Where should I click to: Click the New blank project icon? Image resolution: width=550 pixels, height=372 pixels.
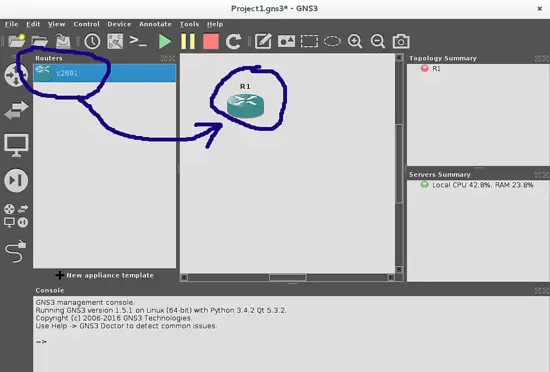16,41
